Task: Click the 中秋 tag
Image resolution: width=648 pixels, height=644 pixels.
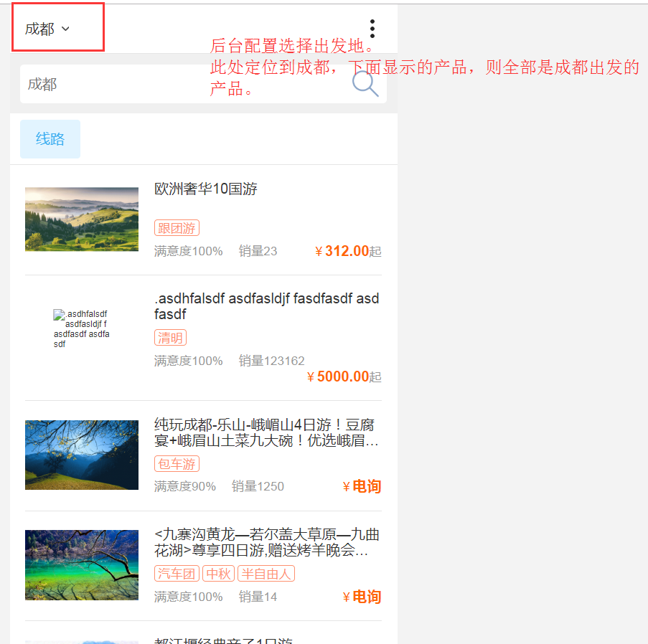Action: click(218, 574)
